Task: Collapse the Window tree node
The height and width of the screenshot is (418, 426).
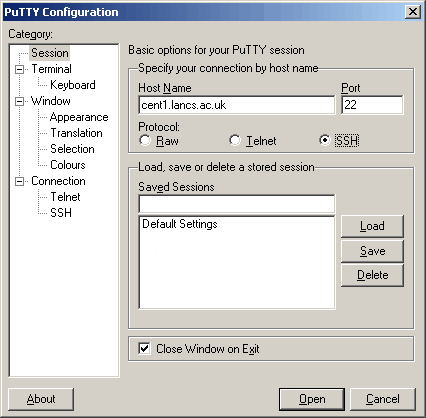Action: (x=20, y=101)
